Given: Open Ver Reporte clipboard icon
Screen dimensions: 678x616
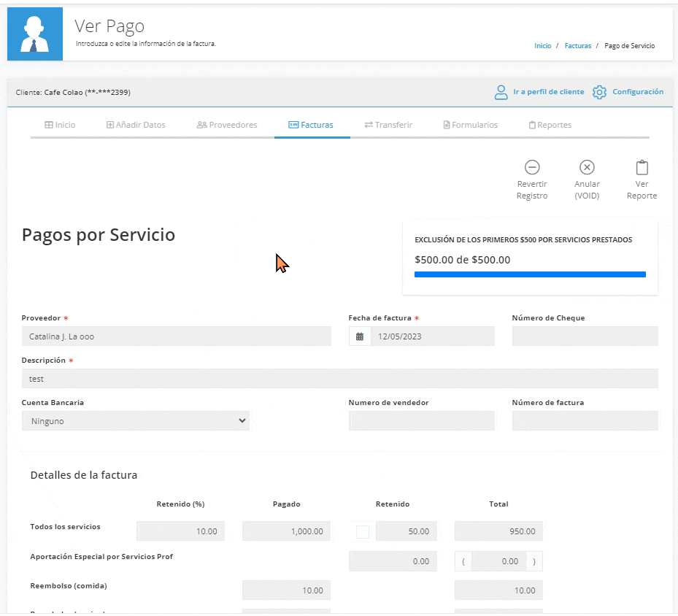Looking at the screenshot, I should 642,167.
